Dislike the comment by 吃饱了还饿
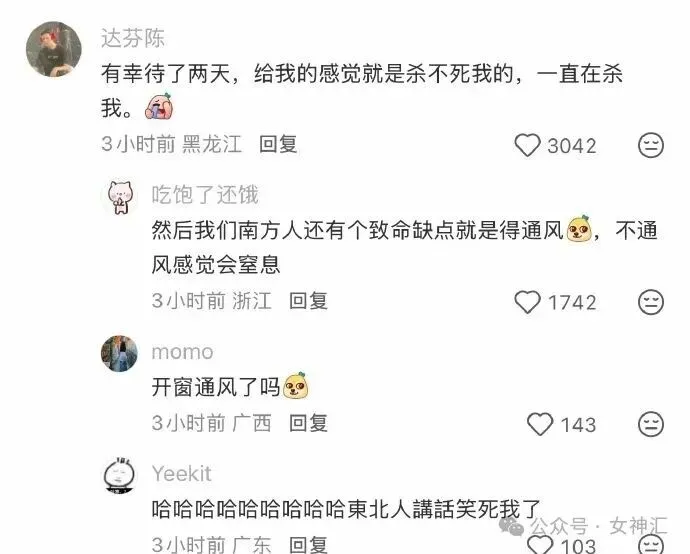The image size is (690, 554). tap(651, 302)
